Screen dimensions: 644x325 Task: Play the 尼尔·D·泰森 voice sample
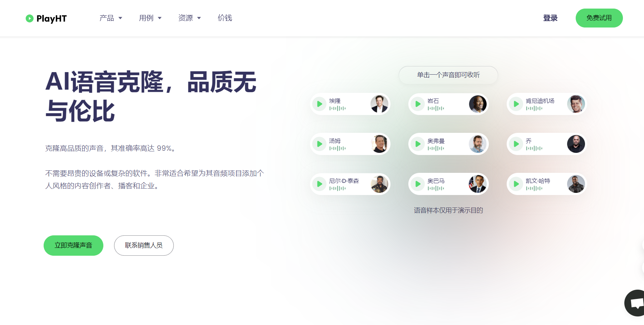[319, 184]
